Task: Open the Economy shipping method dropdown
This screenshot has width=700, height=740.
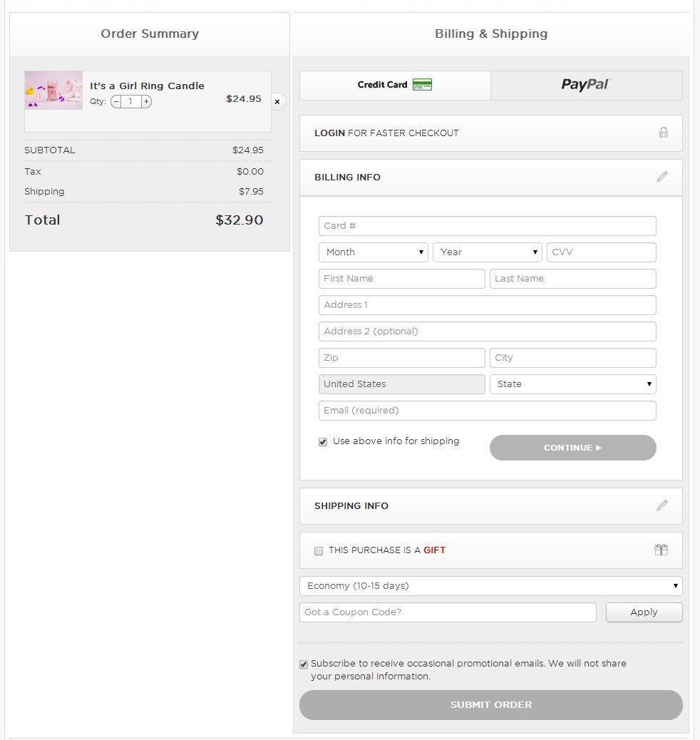Action: [x=490, y=586]
